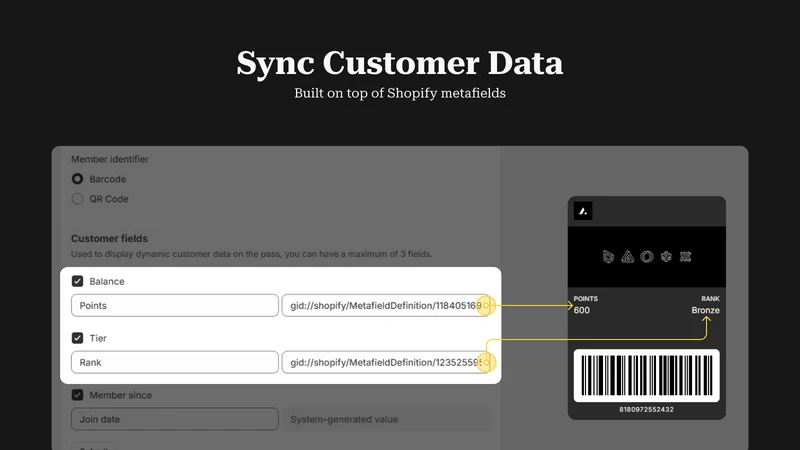Click the Customer fields heading
The image size is (800, 450).
pyautogui.click(x=109, y=238)
